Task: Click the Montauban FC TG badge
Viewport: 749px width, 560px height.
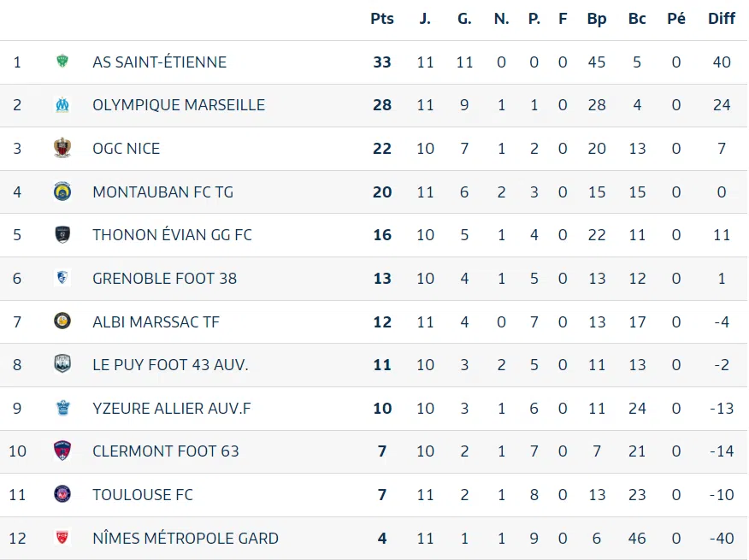Action: tap(62, 192)
